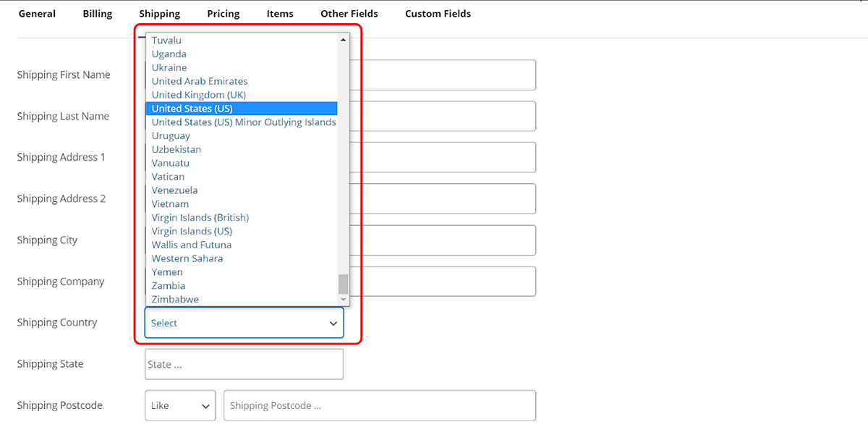Click the country list scroll down arrow
Viewport: 868px width, 443px height.
click(343, 300)
